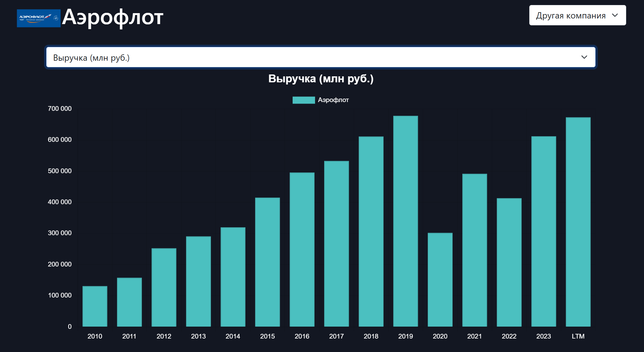Image resolution: width=644 pixels, height=352 pixels.
Task: Click the '300 000' y-axis label
Action: point(60,233)
